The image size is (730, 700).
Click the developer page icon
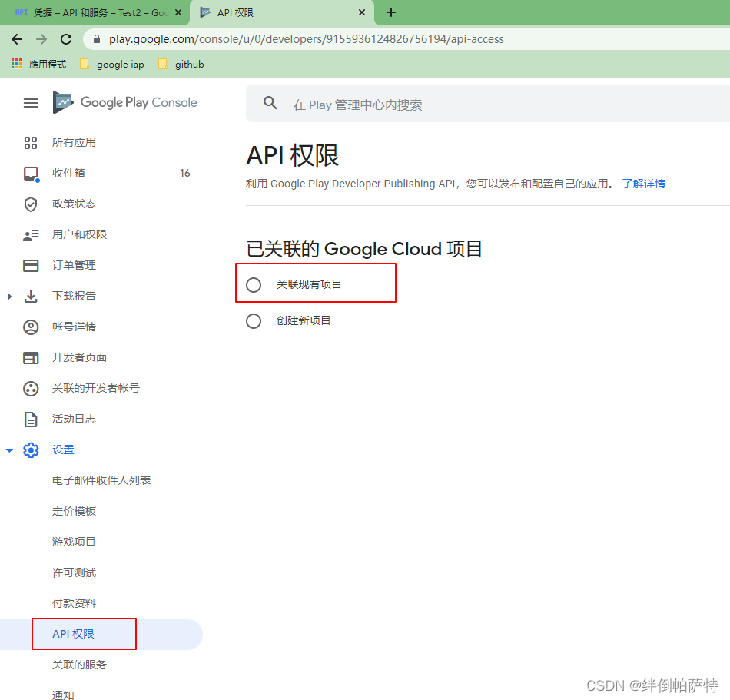pos(31,358)
